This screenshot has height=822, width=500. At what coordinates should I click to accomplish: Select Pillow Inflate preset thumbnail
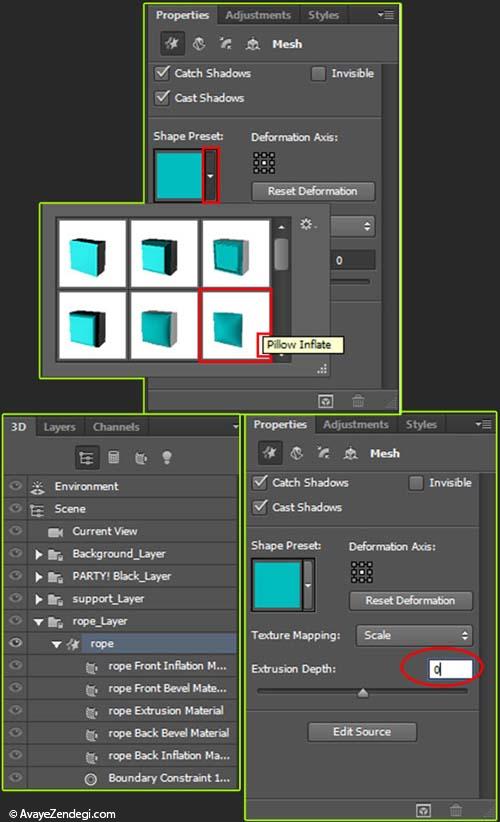(x=236, y=325)
